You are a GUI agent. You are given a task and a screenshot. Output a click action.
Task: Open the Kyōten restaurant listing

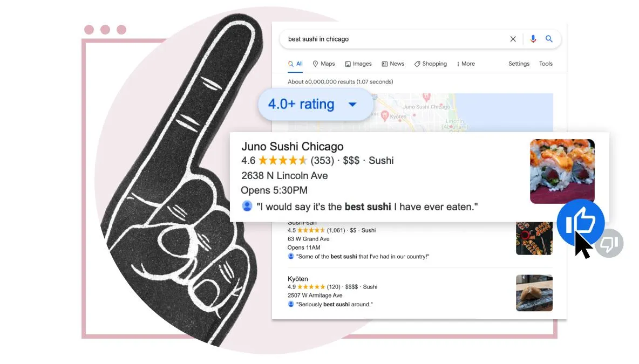pos(298,279)
